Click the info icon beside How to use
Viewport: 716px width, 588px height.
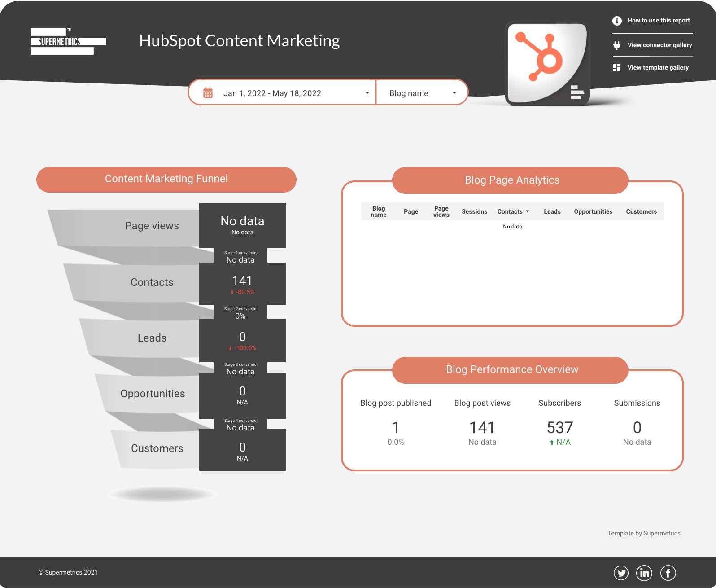617,21
